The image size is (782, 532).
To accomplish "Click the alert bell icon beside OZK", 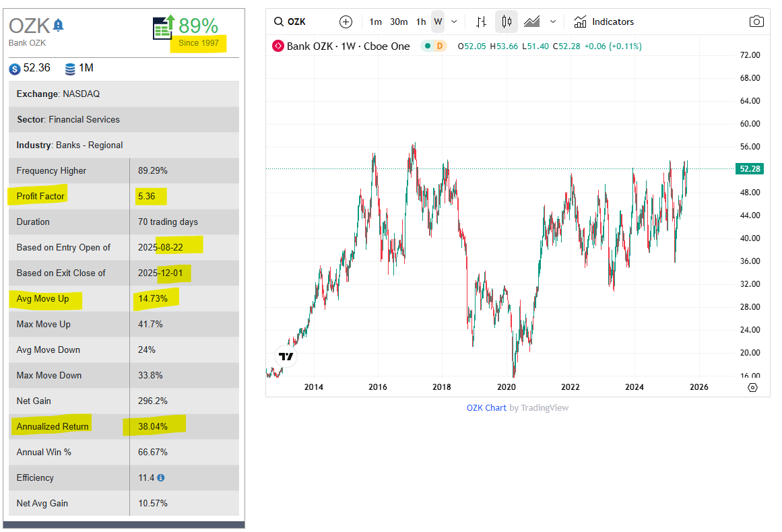I will coord(59,25).
